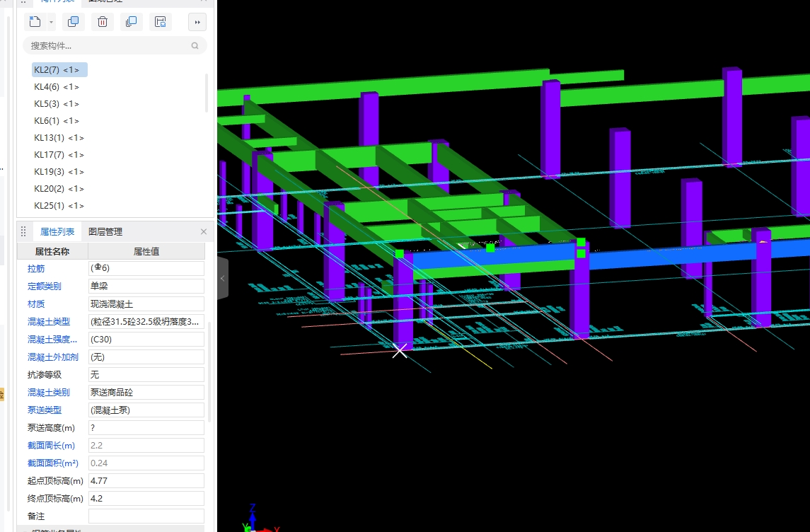810x532 pixels.
Task: Select KL6(1) in the component list
Action: click(x=57, y=121)
